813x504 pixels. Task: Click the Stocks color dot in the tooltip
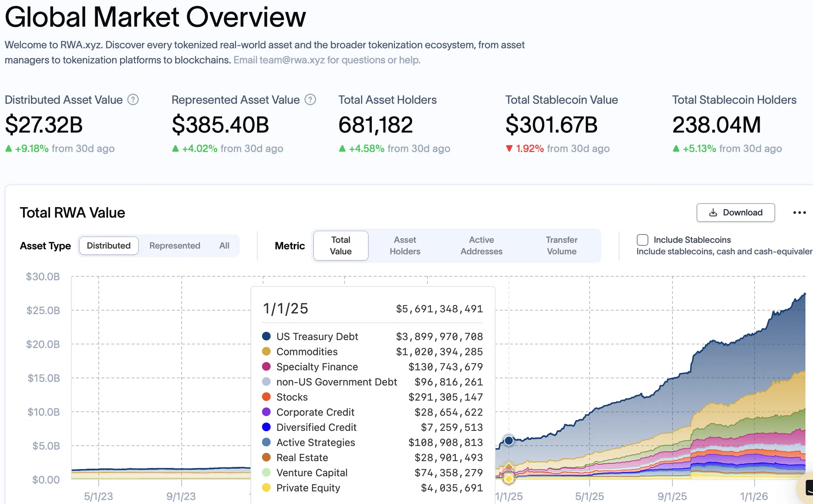[x=266, y=397]
